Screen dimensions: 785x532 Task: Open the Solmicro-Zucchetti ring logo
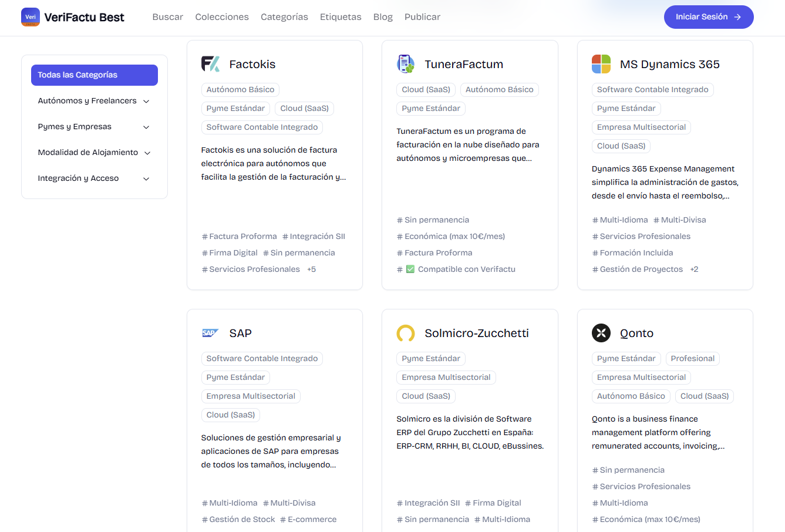coord(406,333)
